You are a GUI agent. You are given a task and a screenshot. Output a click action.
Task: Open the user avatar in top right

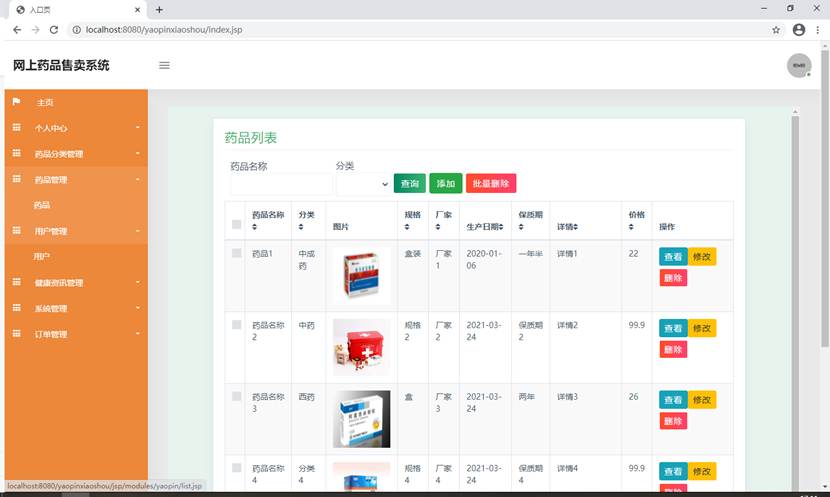[x=799, y=66]
